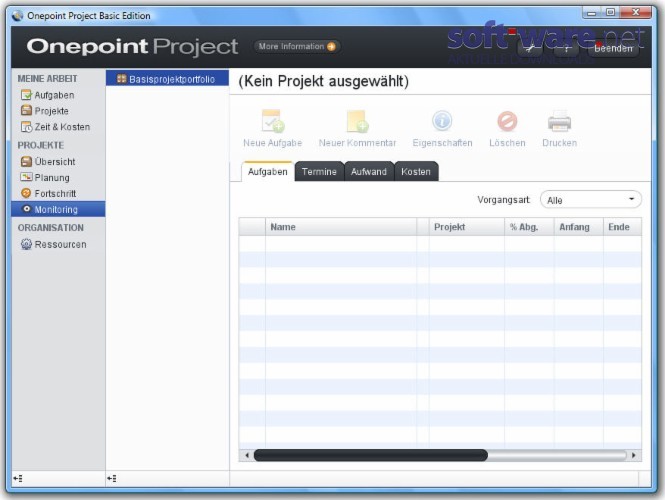Click the Name column header

click(x=341, y=227)
